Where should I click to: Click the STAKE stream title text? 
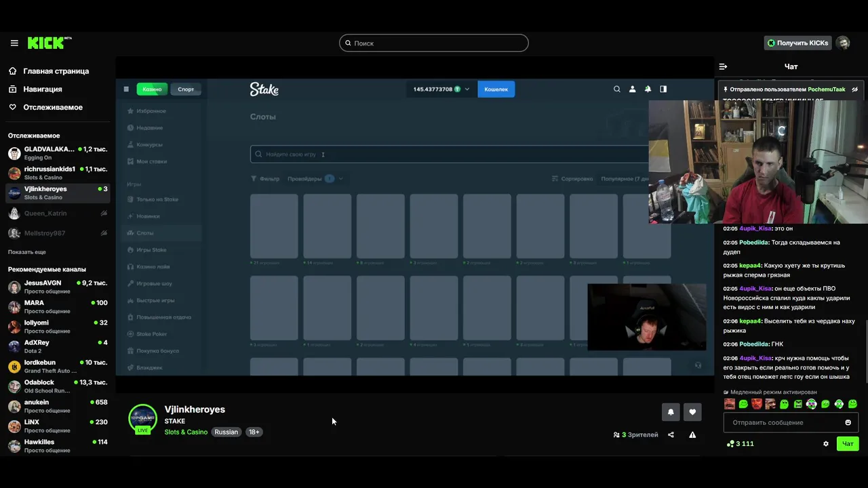click(x=175, y=421)
